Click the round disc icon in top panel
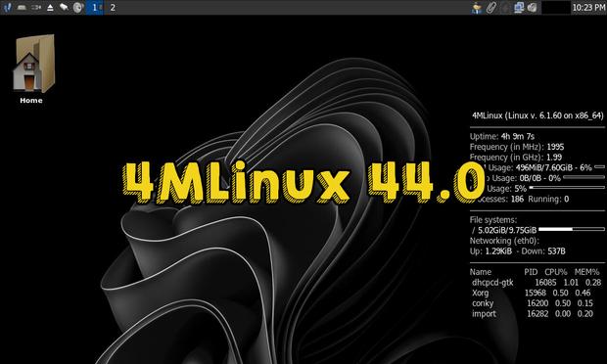Screen dimensions: 607x364 pyautogui.click(x=78, y=8)
